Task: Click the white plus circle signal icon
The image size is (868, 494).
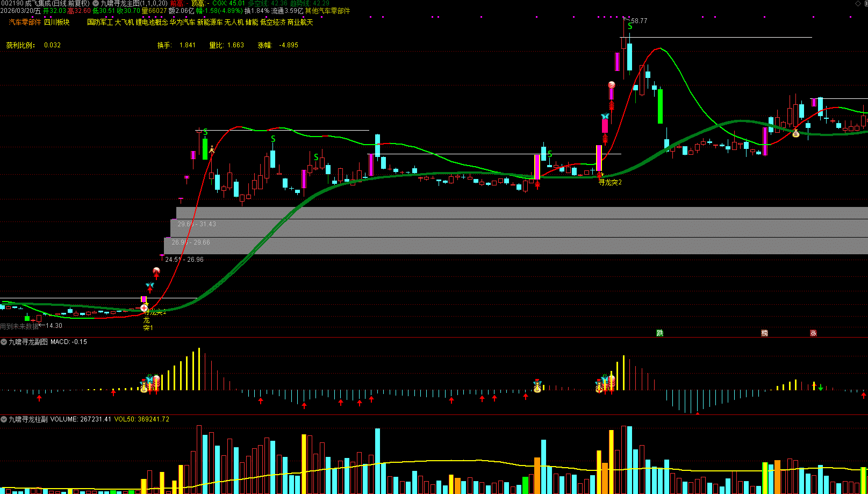Action: [x=144, y=308]
